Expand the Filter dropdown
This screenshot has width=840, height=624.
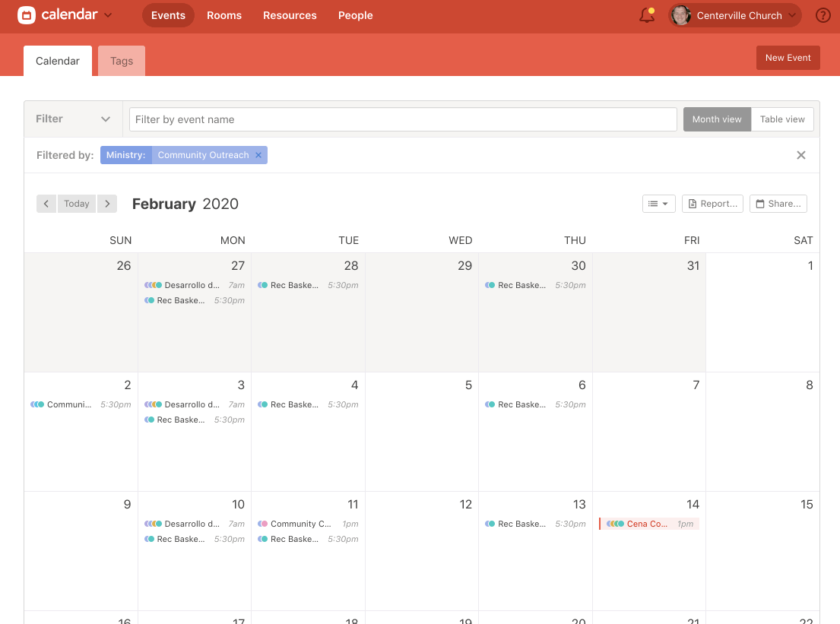click(74, 119)
